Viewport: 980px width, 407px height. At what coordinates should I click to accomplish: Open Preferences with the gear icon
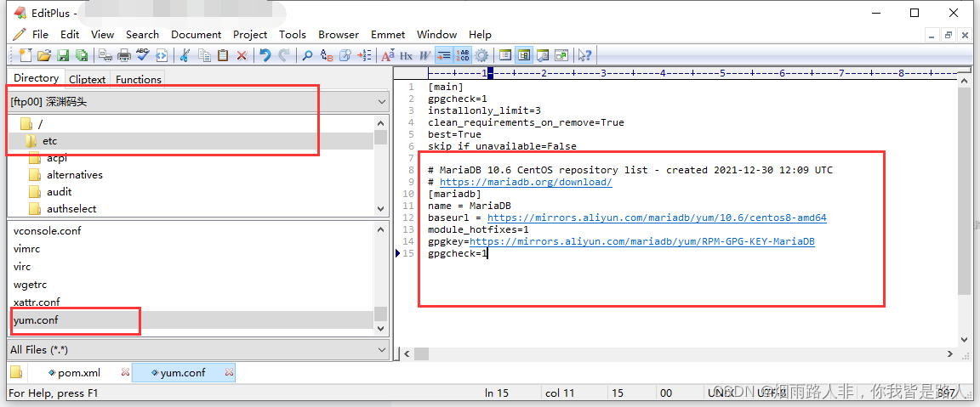[481, 55]
